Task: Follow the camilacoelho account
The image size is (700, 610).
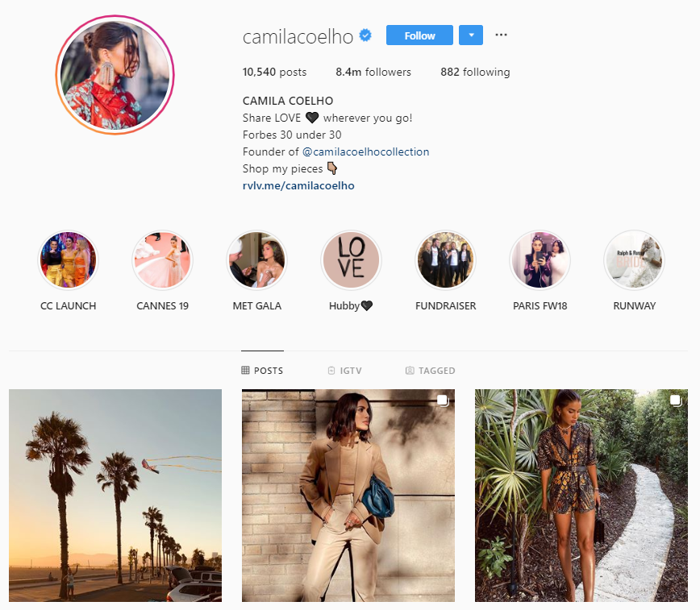Action: pos(419,35)
